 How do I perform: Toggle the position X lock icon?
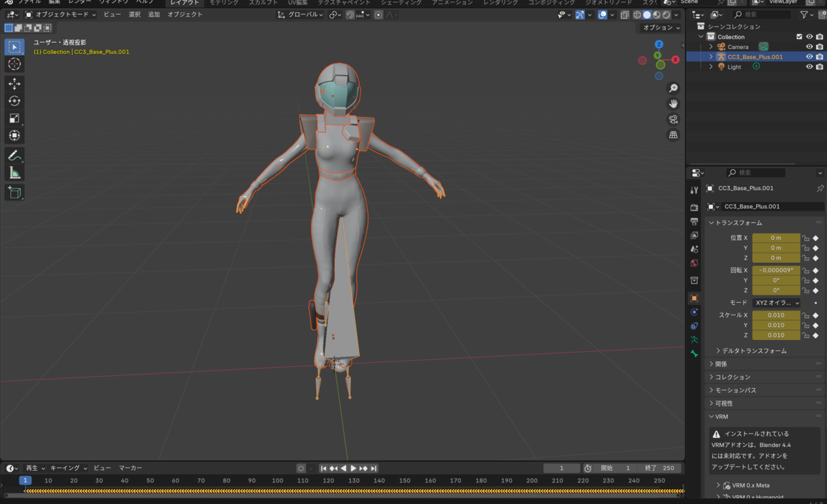click(806, 238)
